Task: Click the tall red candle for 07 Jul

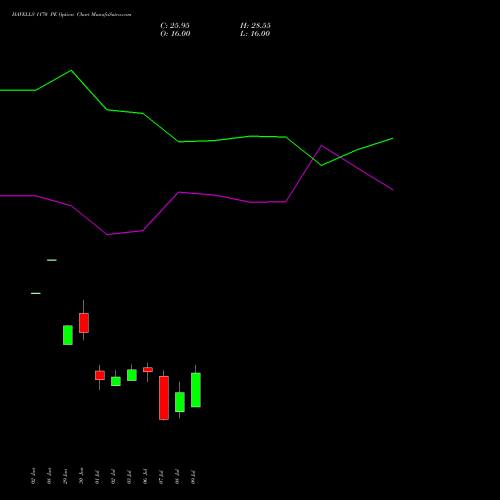Action: (x=164, y=398)
